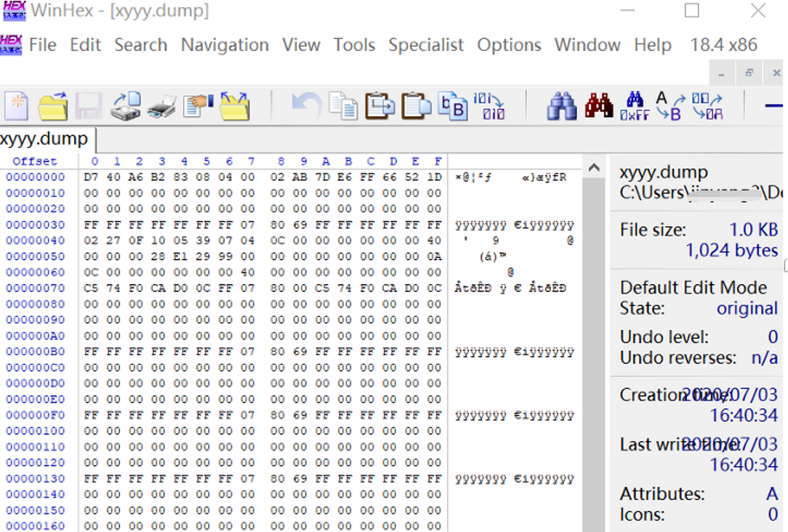Open the Help menu
Screen dimensions: 788x532
pyautogui.click(x=653, y=45)
